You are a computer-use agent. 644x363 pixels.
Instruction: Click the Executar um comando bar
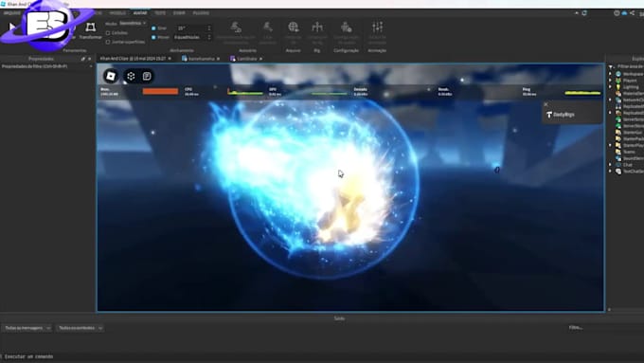point(322,356)
